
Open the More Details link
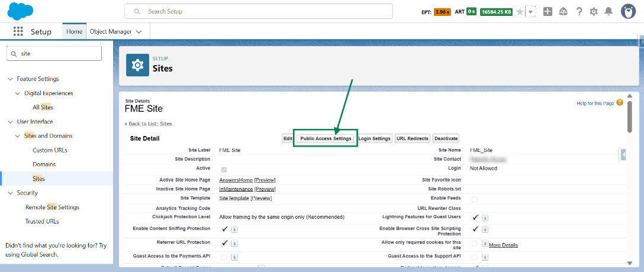click(x=503, y=245)
